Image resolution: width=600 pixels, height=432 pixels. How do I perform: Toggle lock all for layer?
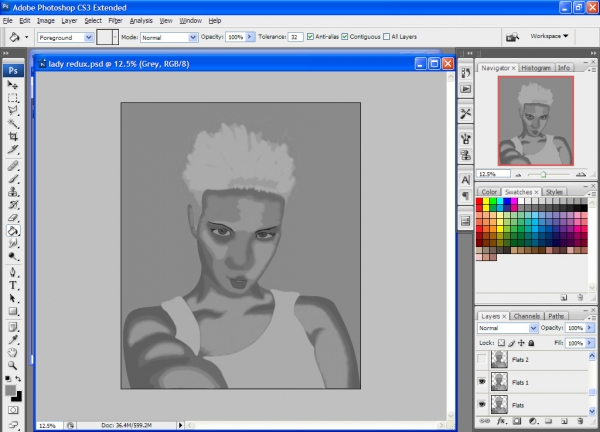click(531, 343)
